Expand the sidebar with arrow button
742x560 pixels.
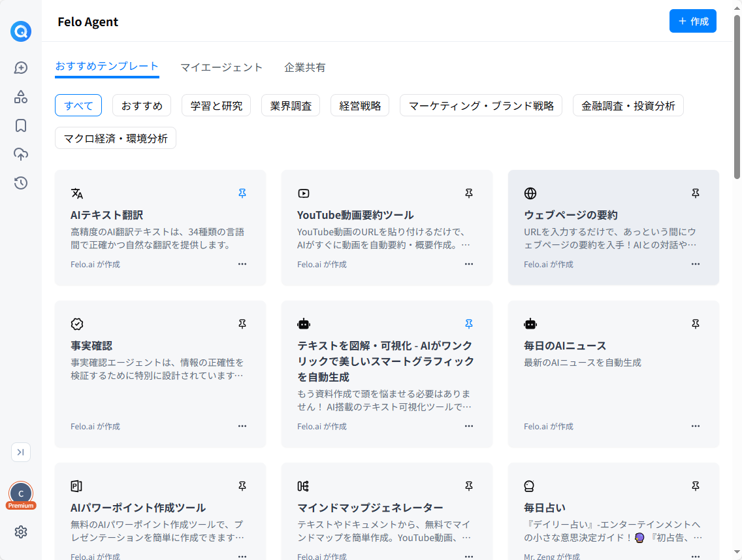(x=21, y=452)
